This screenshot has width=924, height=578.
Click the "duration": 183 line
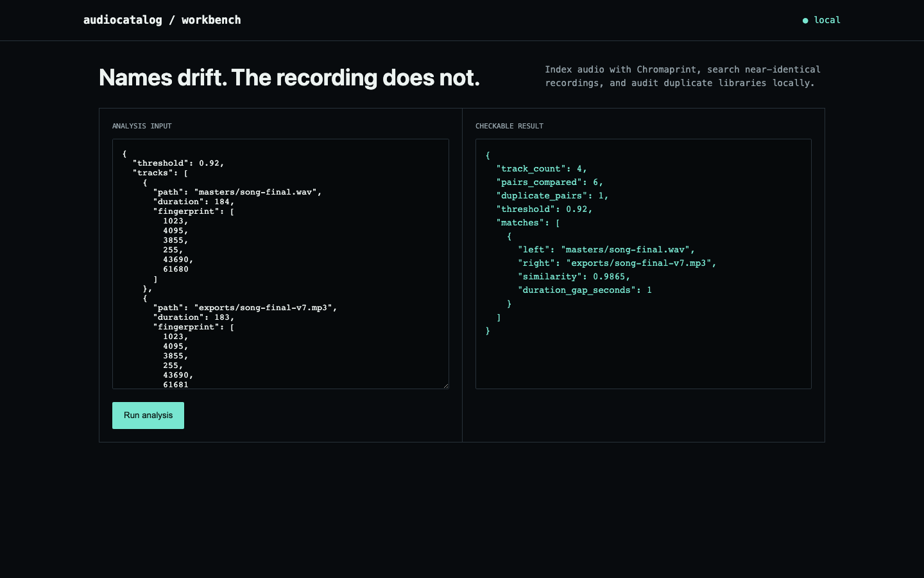tap(194, 317)
